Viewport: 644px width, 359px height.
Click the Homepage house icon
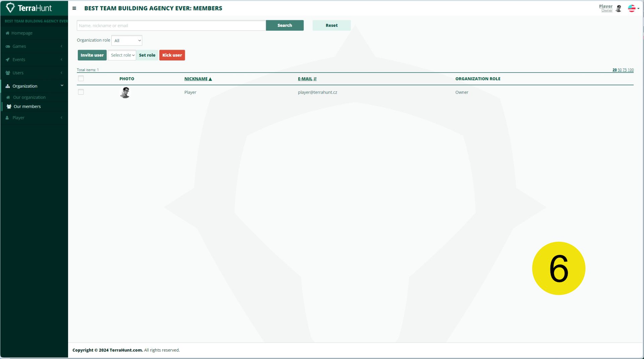[x=7, y=33]
